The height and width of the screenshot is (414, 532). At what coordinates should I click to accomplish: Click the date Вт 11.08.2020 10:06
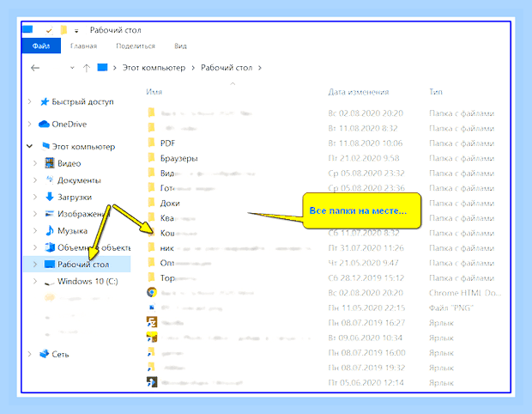366,143
